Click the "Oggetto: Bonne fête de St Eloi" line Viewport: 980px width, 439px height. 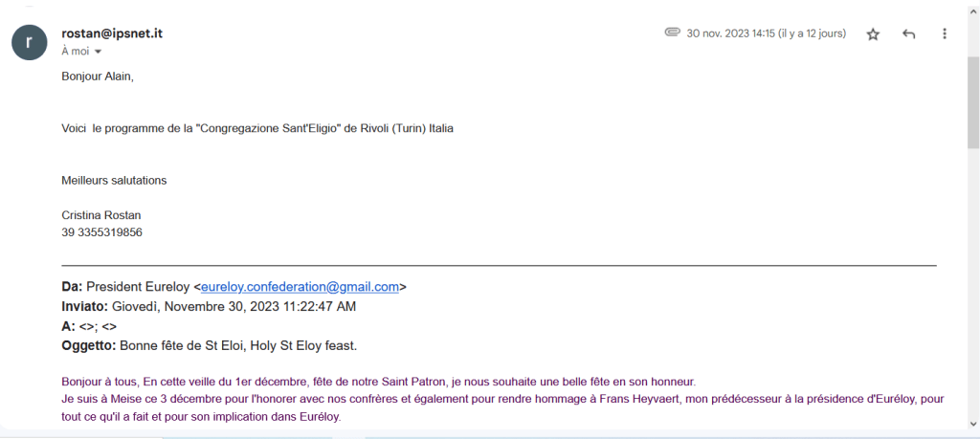[x=209, y=345]
